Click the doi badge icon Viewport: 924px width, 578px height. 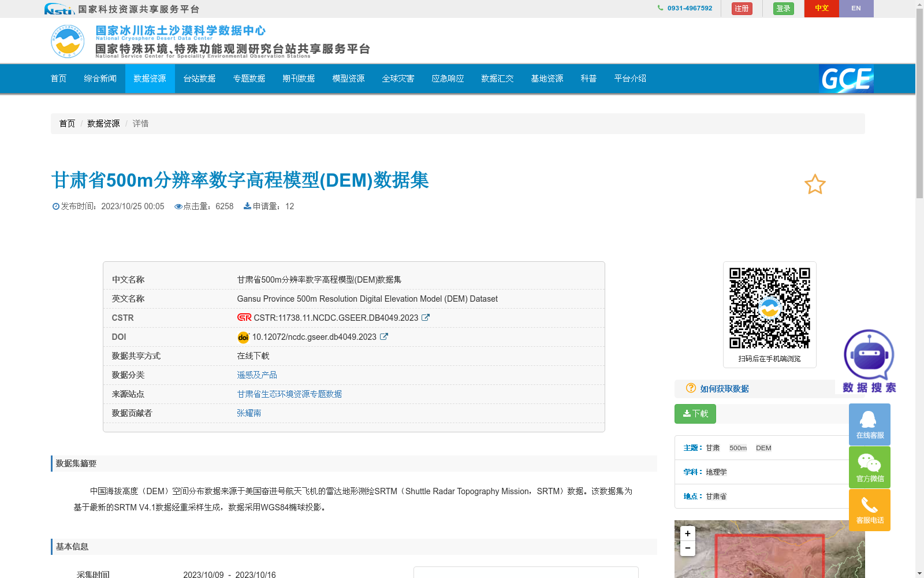tap(243, 337)
